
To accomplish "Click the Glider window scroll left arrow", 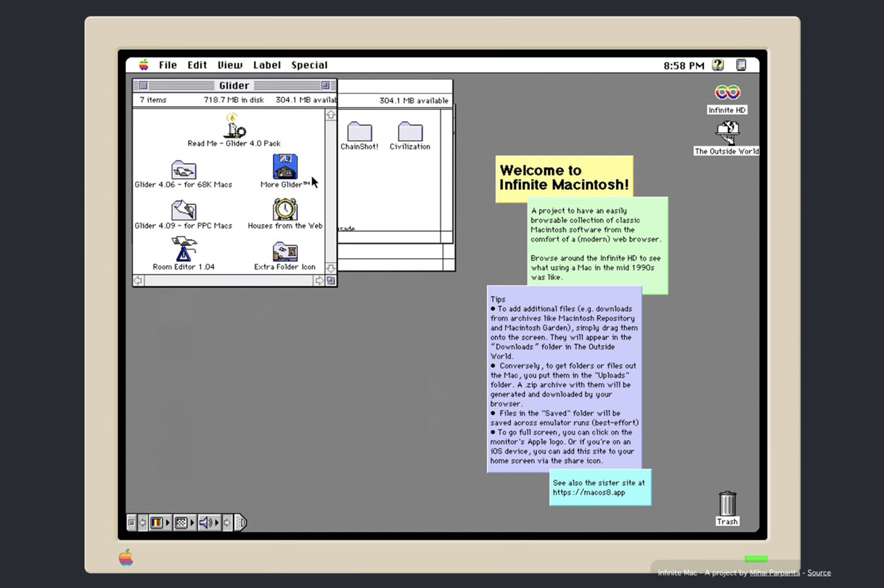I will coord(138,281).
